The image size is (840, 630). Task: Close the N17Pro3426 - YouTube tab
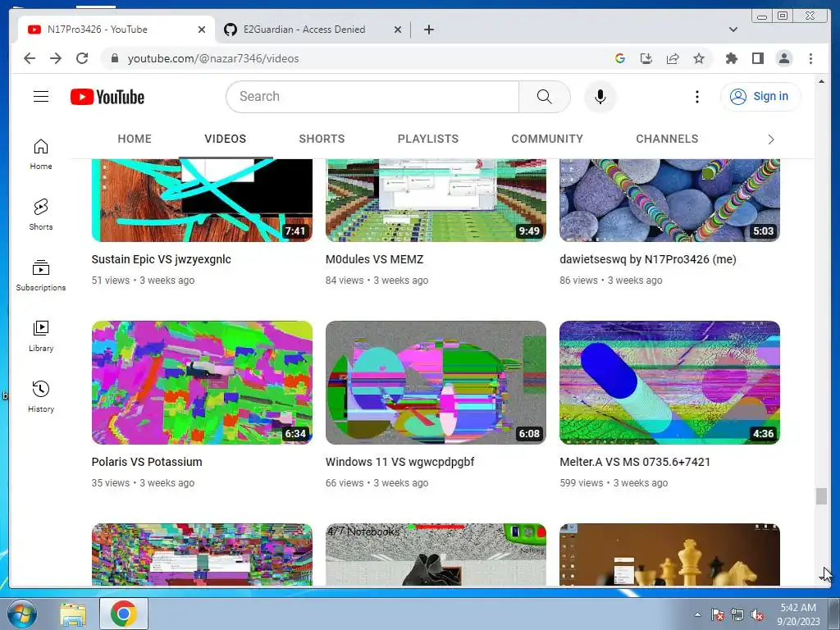click(x=202, y=30)
